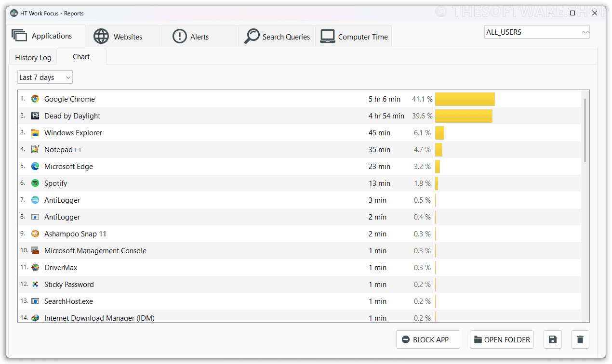Select the "1.8 %" percentage

click(x=422, y=183)
